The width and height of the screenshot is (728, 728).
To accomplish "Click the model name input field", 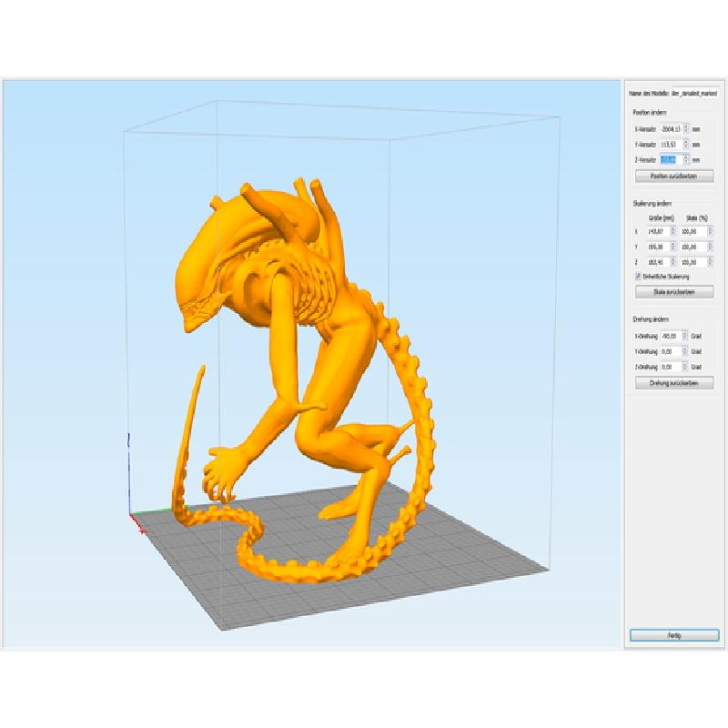I will [694, 94].
